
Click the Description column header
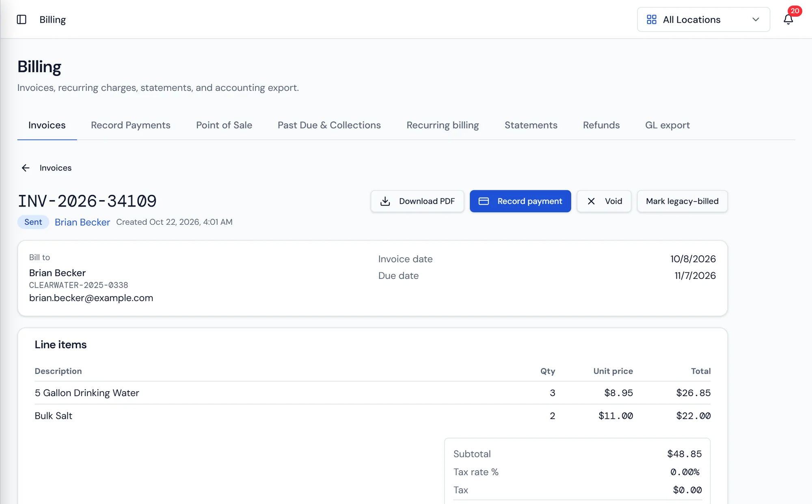coord(58,371)
